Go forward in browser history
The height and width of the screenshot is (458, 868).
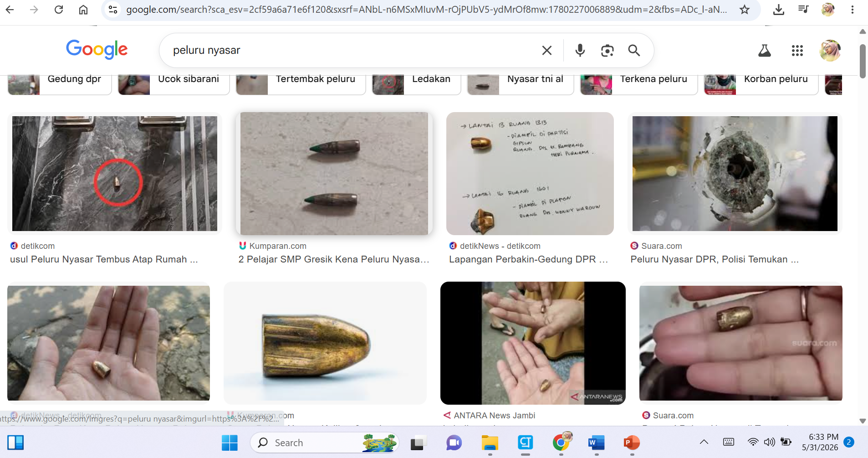pos(34,10)
